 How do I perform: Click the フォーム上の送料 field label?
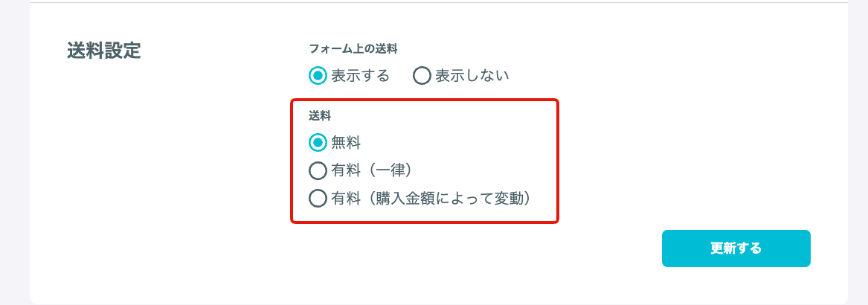(x=353, y=48)
